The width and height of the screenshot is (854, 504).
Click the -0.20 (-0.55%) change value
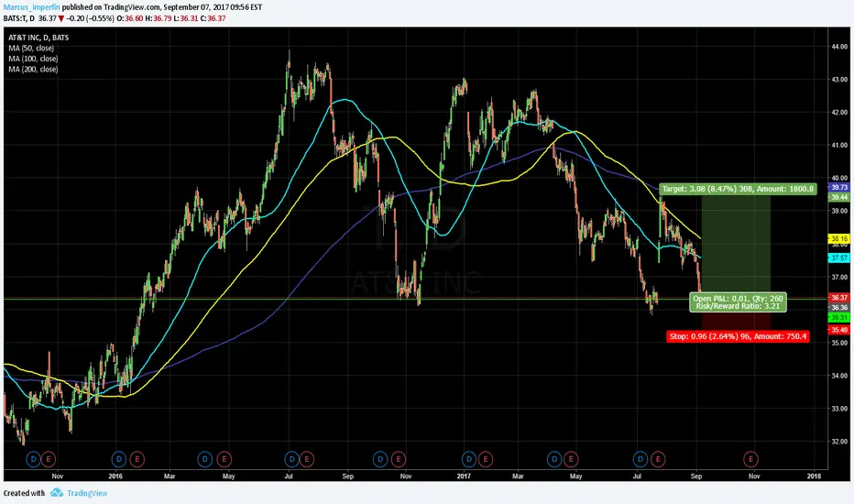(x=91, y=18)
